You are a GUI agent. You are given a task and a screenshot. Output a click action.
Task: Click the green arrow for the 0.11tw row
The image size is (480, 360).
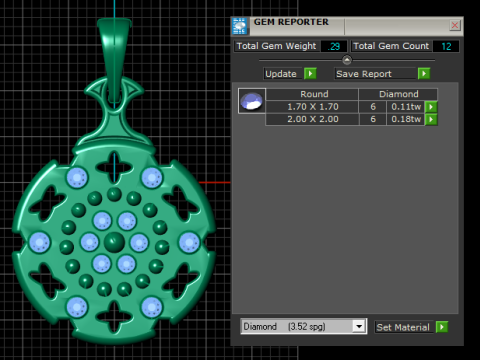(431, 107)
